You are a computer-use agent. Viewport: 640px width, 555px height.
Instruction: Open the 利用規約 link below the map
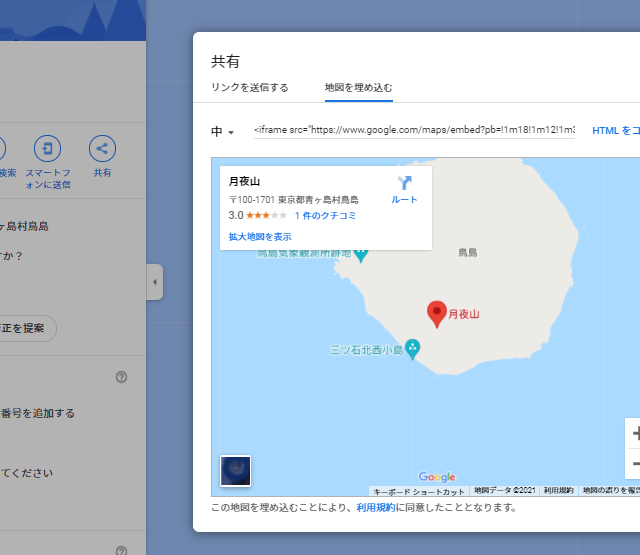[x=376, y=507]
